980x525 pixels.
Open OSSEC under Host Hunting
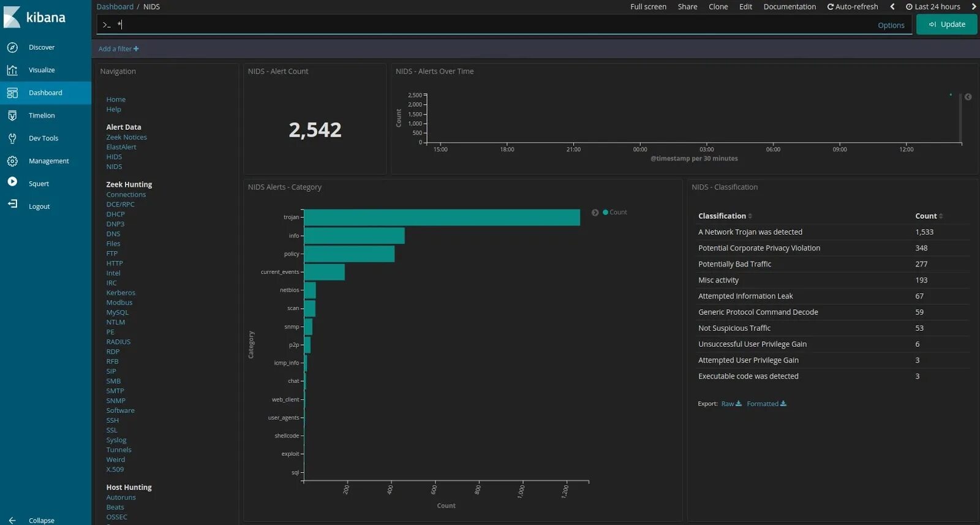coord(116,517)
